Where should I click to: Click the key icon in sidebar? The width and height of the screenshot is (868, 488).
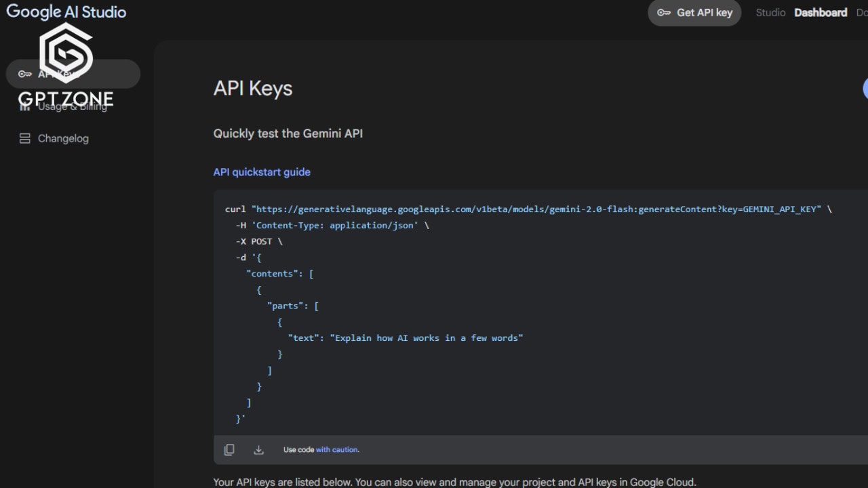[25, 74]
